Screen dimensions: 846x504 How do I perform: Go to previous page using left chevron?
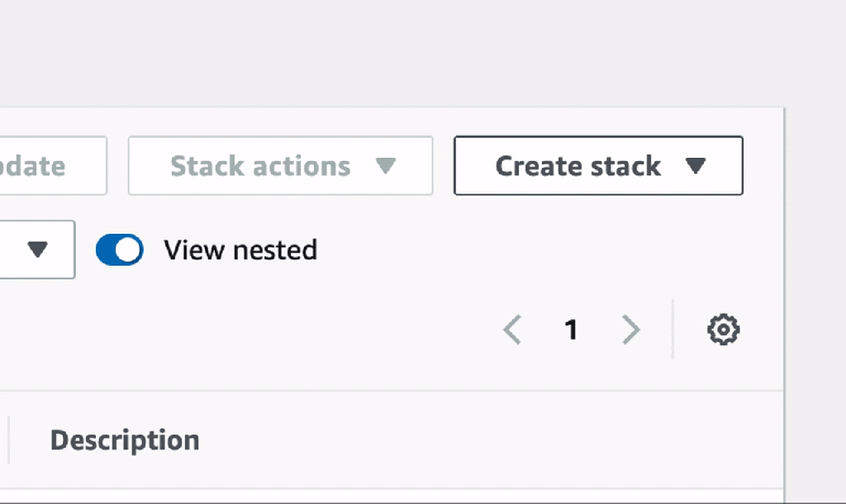click(x=512, y=330)
